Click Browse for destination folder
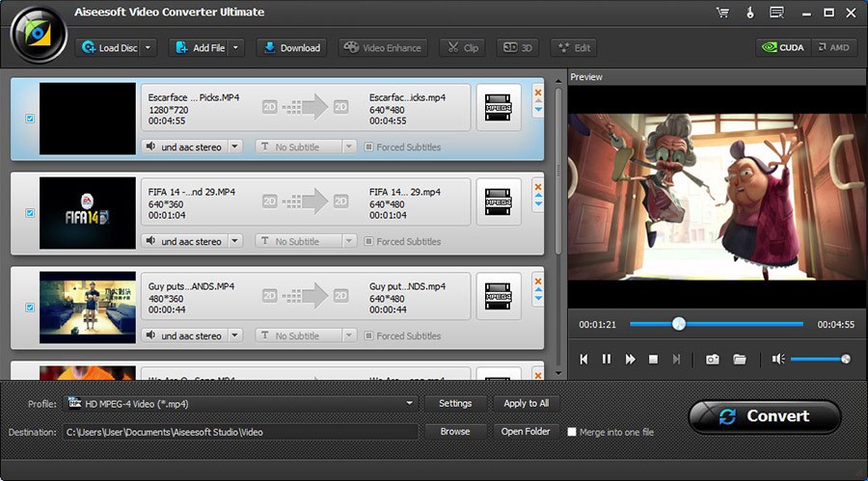Viewport: 868px width, 481px height. pos(455,432)
